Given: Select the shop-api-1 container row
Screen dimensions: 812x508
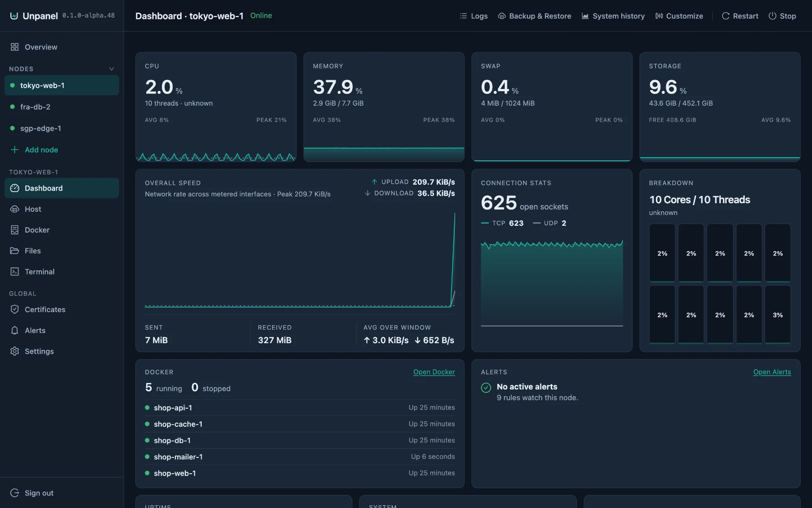Looking at the screenshot, I should 300,408.
